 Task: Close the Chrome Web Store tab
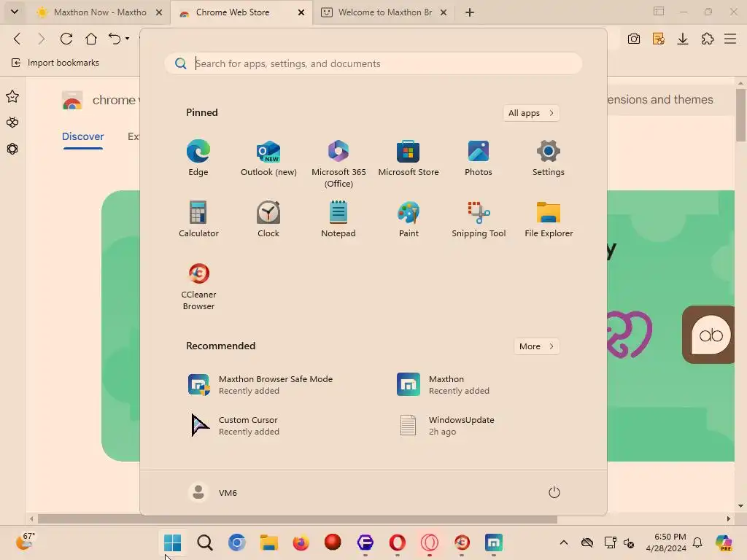pos(301,13)
